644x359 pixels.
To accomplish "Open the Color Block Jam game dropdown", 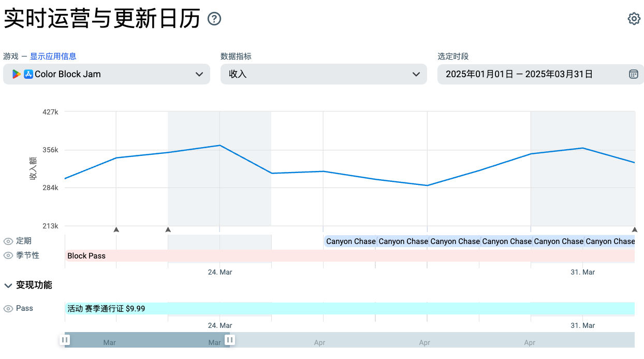I will pyautogui.click(x=107, y=74).
